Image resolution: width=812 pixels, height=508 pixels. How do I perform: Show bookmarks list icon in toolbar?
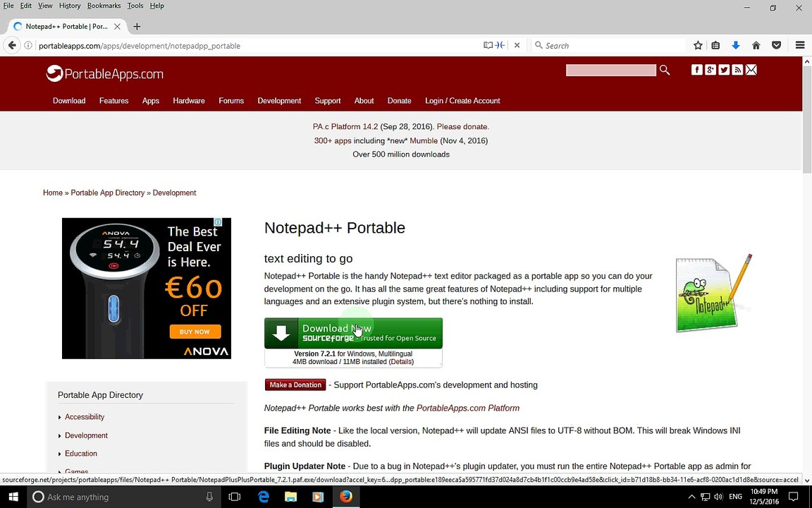[715, 46]
